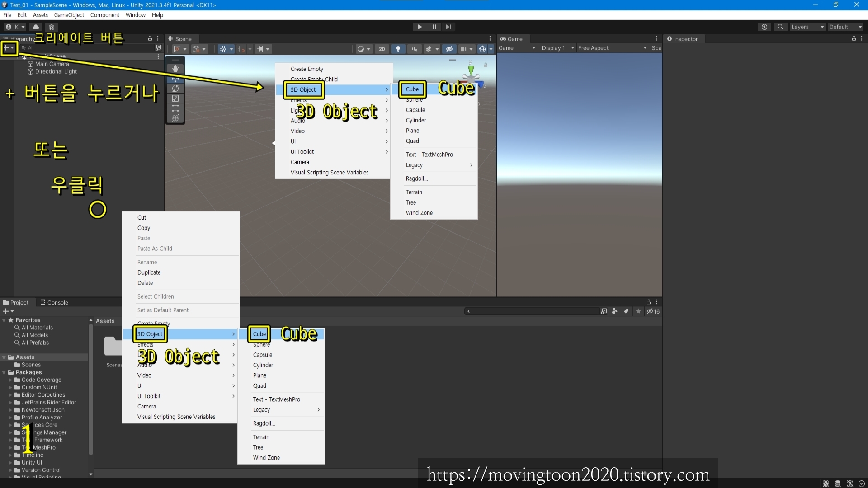Open Default layout dropdown

pyautogui.click(x=846, y=27)
